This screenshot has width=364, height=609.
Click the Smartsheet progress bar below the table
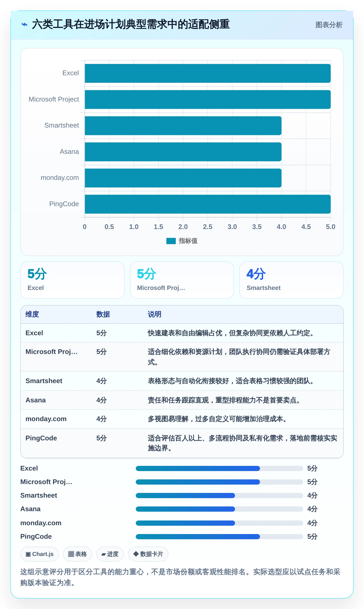219,496
